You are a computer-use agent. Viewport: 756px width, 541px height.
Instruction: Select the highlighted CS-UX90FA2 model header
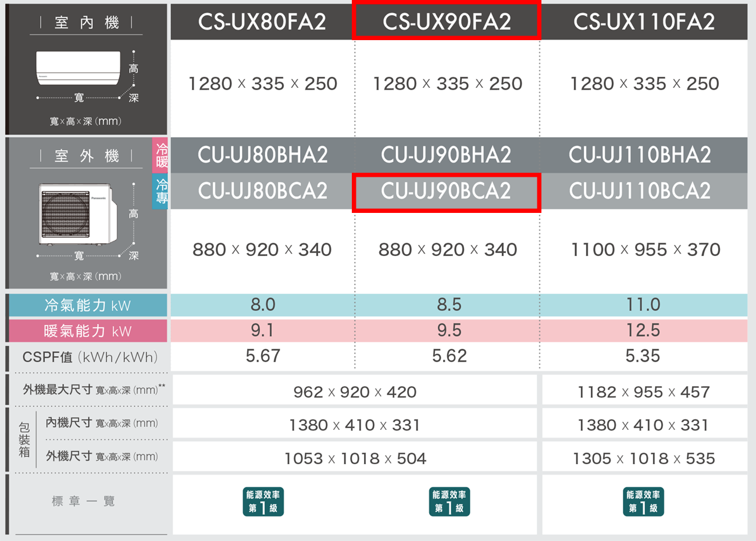click(447, 22)
